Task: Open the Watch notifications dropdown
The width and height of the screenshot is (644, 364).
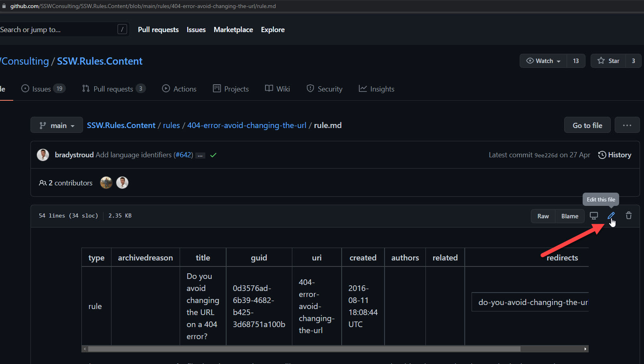Action: tap(543, 61)
